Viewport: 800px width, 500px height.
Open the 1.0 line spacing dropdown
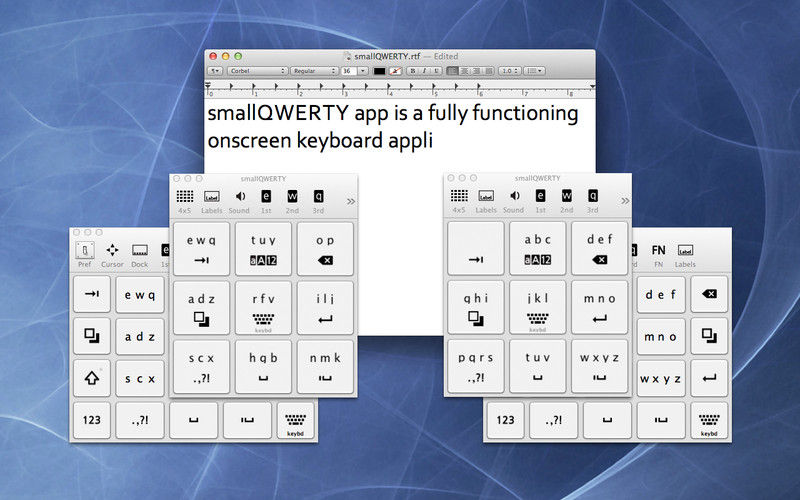[510, 71]
